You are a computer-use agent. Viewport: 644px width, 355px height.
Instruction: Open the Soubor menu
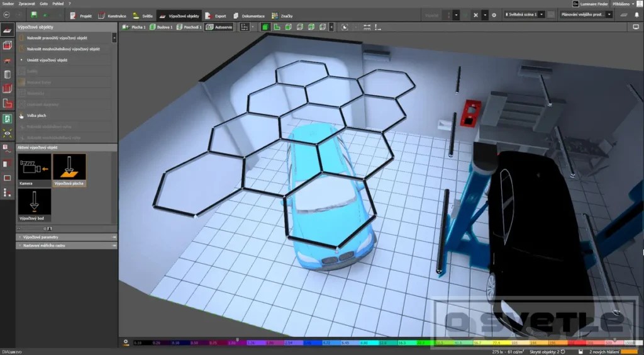(x=8, y=3)
